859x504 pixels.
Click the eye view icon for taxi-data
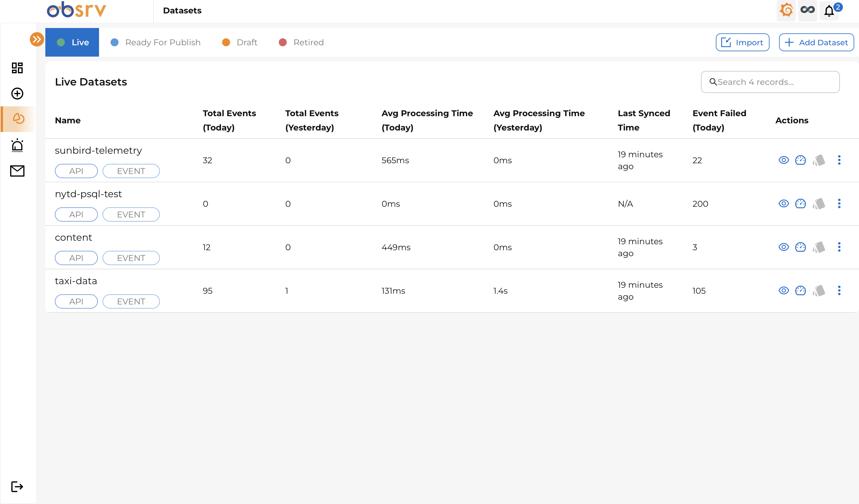coord(784,290)
